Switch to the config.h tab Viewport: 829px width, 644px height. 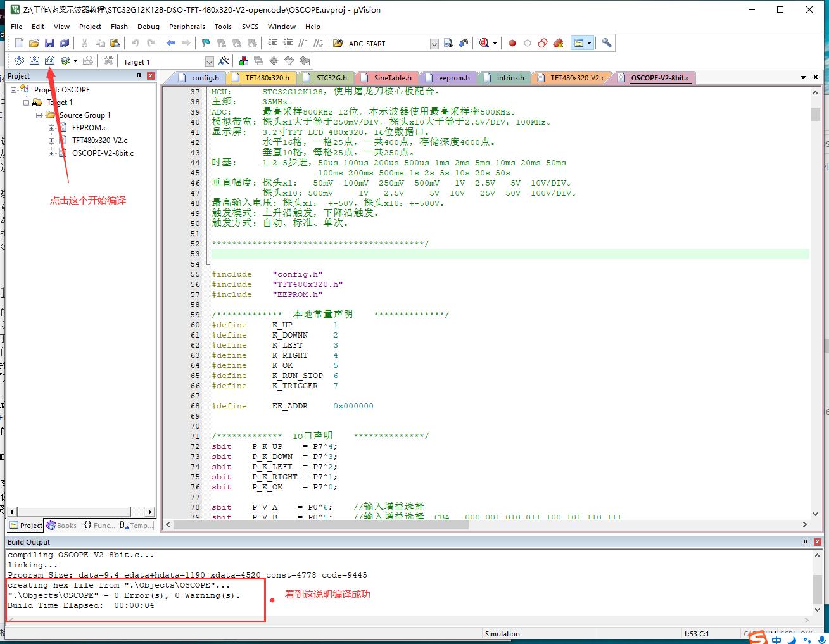[198, 78]
